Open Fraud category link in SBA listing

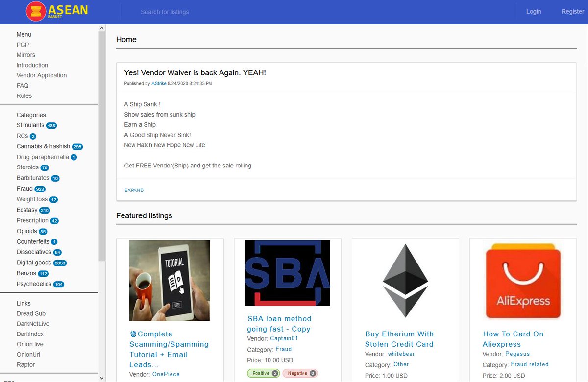pyautogui.click(x=284, y=349)
